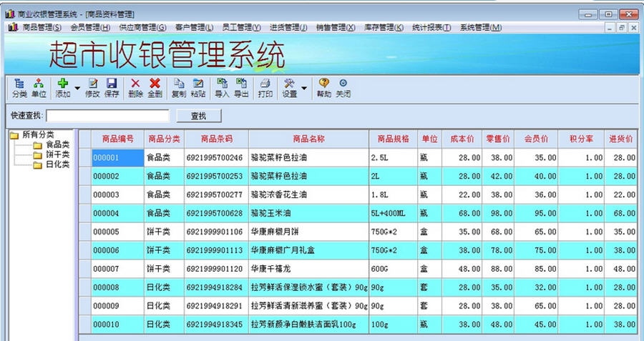
Task: Click retail price 98.00 in row 000004
Action: (x=498, y=213)
